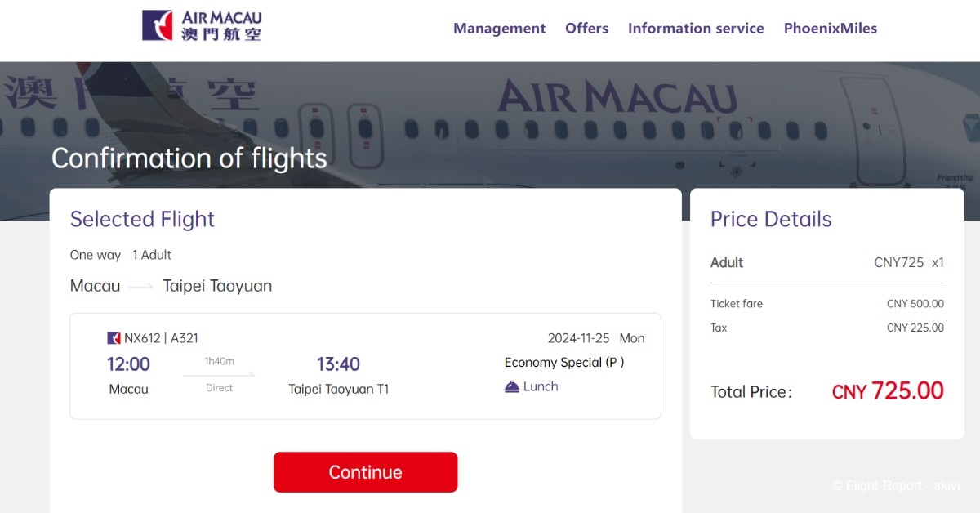Click the Lunch meal dome icon
This screenshot has height=513, width=980.
click(512, 386)
